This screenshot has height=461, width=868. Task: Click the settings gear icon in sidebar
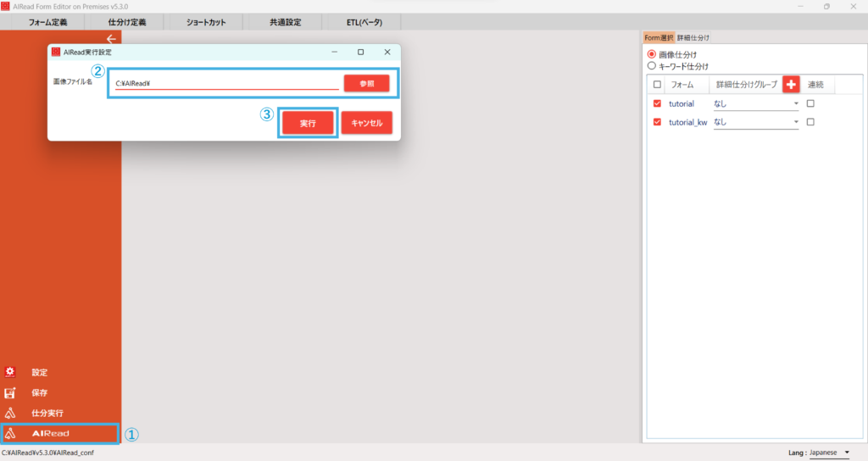click(10, 372)
